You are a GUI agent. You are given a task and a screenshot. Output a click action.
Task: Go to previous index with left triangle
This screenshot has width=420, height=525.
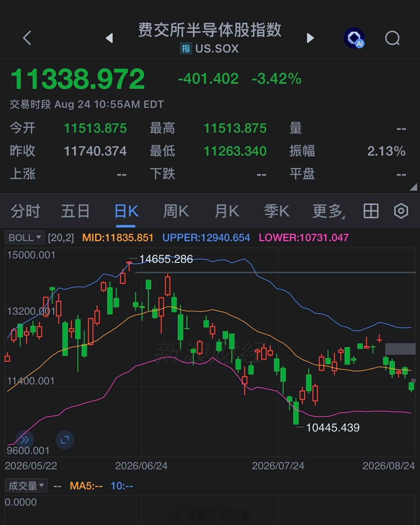click(x=109, y=38)
